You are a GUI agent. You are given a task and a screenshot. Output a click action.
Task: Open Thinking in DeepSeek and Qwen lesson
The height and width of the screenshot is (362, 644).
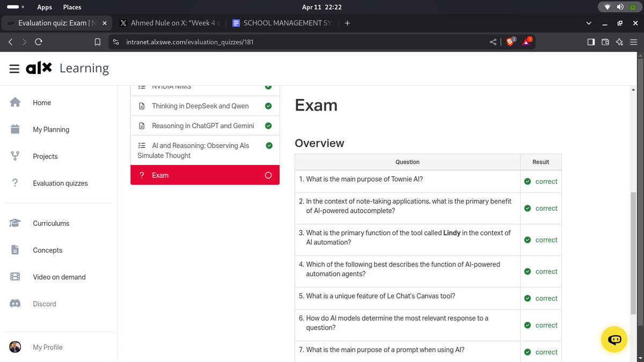[205, 106]
